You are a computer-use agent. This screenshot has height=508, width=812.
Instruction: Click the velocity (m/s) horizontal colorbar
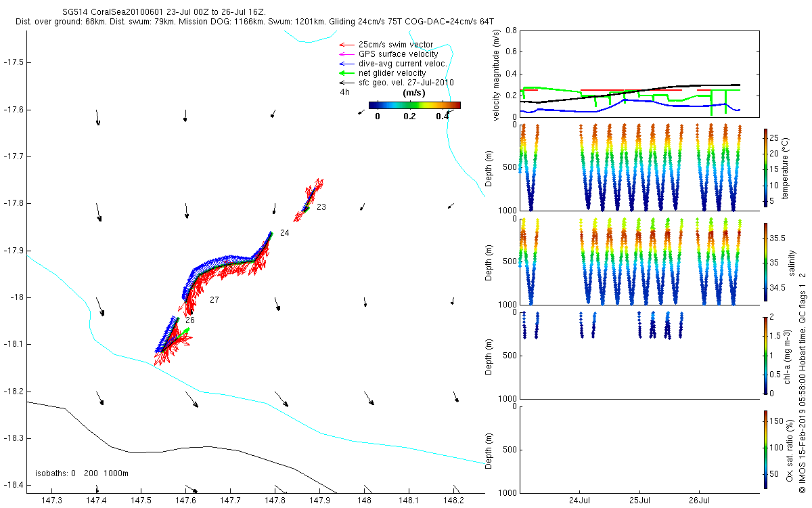(414, 105)
